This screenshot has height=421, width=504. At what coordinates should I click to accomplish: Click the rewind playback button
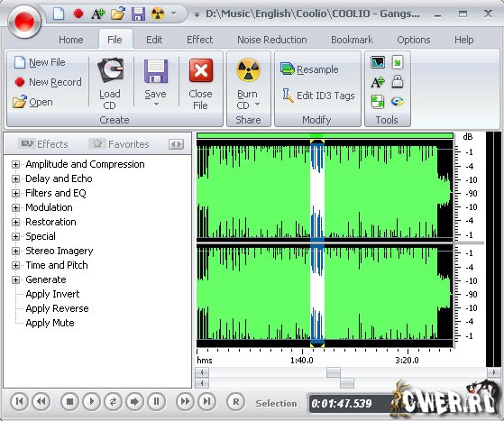click(x=41, y=401)
